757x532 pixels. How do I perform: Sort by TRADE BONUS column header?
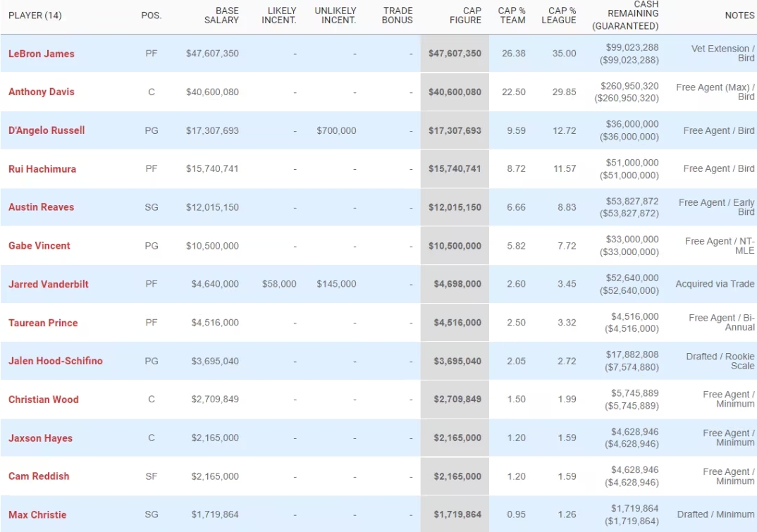(398, 16)
